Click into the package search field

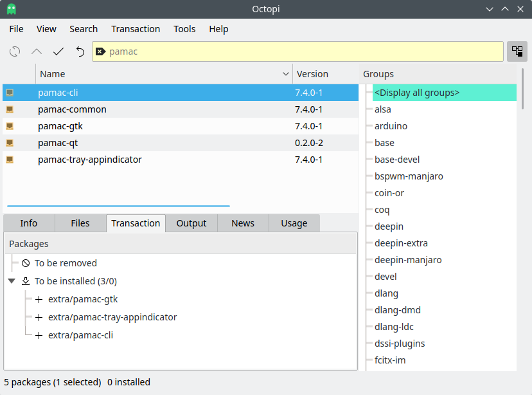tap(302, 51)
